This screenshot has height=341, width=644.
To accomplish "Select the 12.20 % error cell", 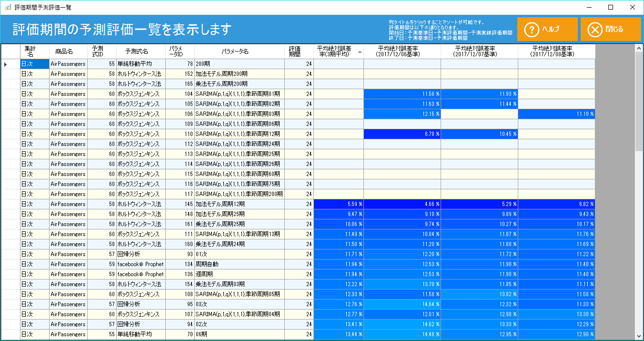I will [x=402, y=254].
